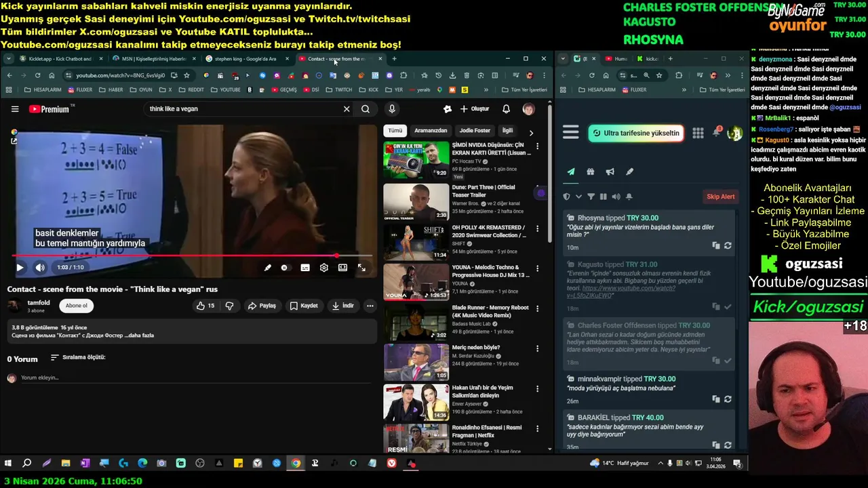Click the Oluştur create button
Viewport: 868px width, 488px height.
pos(475,108)
